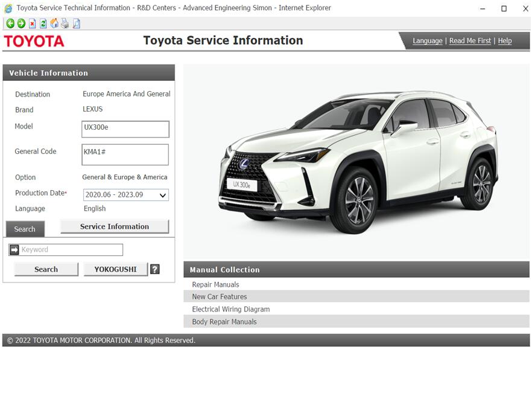This screenshot has height=408, width=532.
Task: Open Body Repair Manuals entry
Action: (x=224, y=322)
